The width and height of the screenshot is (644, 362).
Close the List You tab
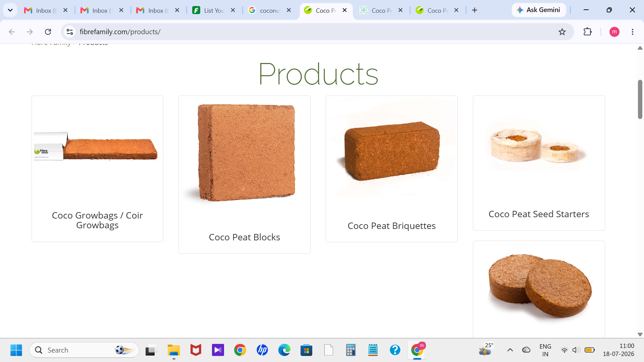pos(233,10)
